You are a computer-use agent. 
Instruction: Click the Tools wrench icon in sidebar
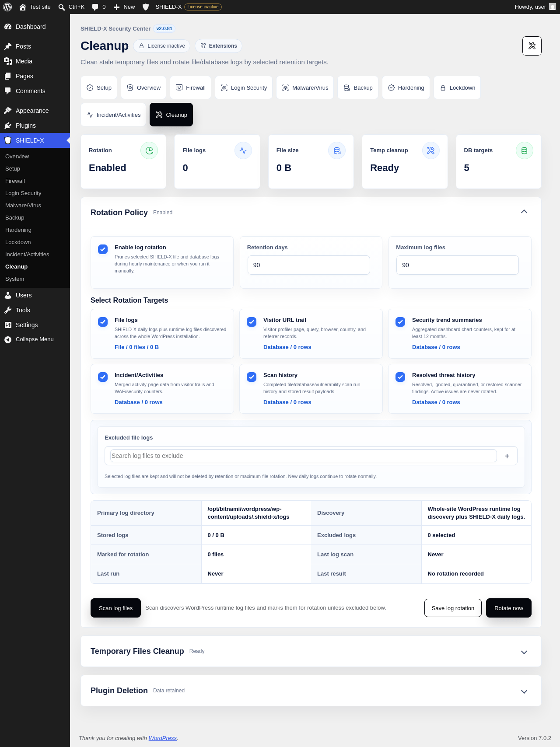(8, 310)
